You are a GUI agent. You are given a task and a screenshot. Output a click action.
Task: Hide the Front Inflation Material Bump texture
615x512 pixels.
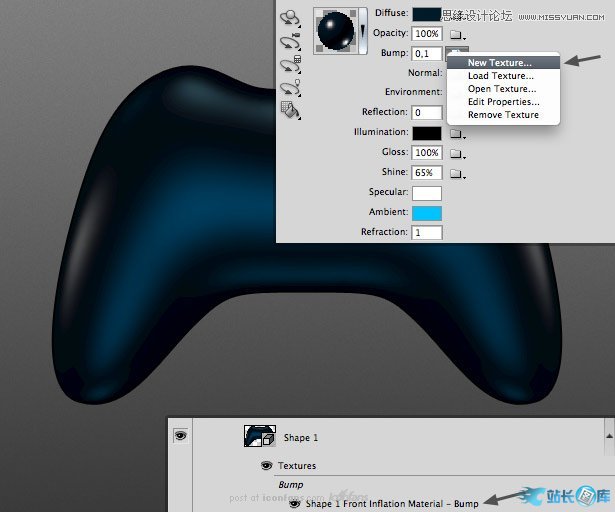point(294,503)
